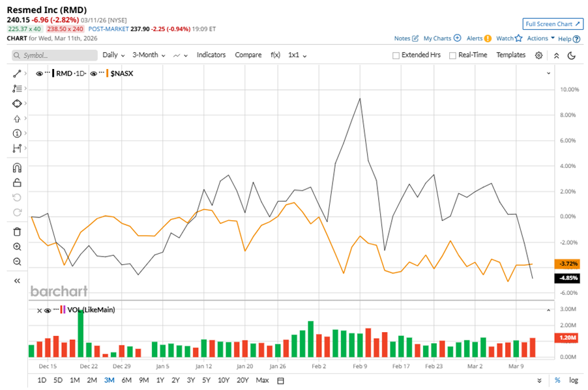
Task: Open the Templates menu
Action: tap(510, 55)
